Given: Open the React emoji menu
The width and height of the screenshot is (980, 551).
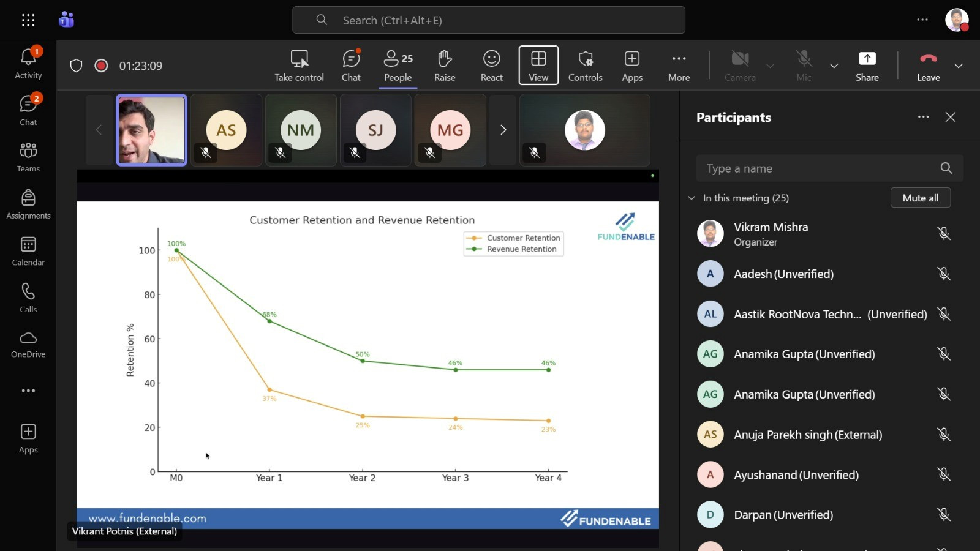Looking at the screenshot, I should click(x=491, y=66).
